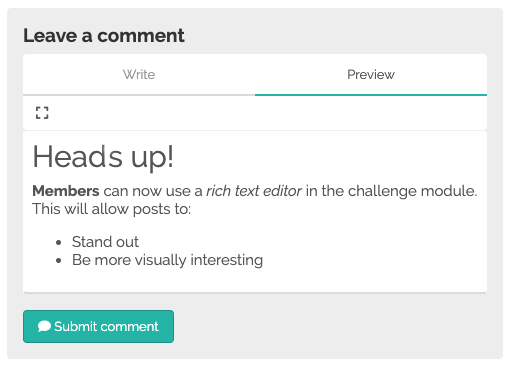Click the italic 'rich text editor' text
This screenshot has width=511, height=368.
[x=254, y=191]
